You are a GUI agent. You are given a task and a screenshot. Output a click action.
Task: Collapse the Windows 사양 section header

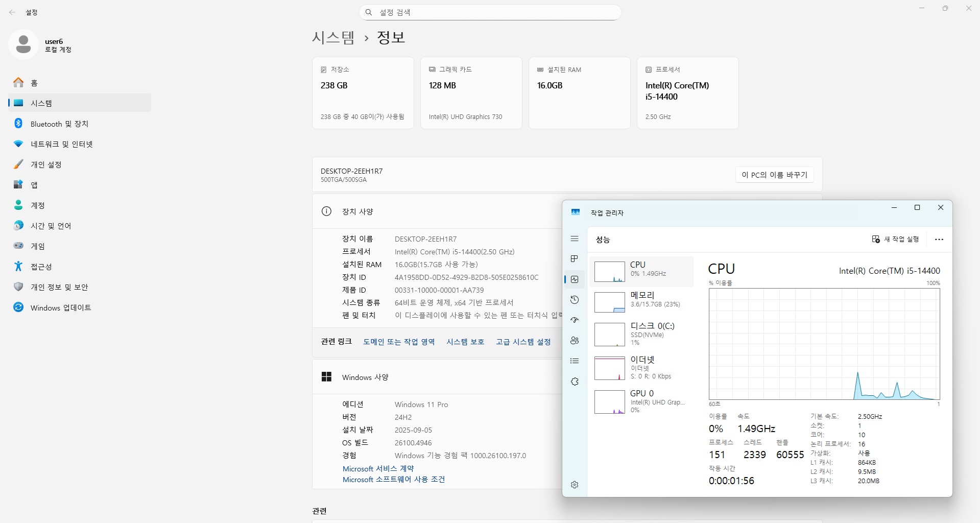437,377
